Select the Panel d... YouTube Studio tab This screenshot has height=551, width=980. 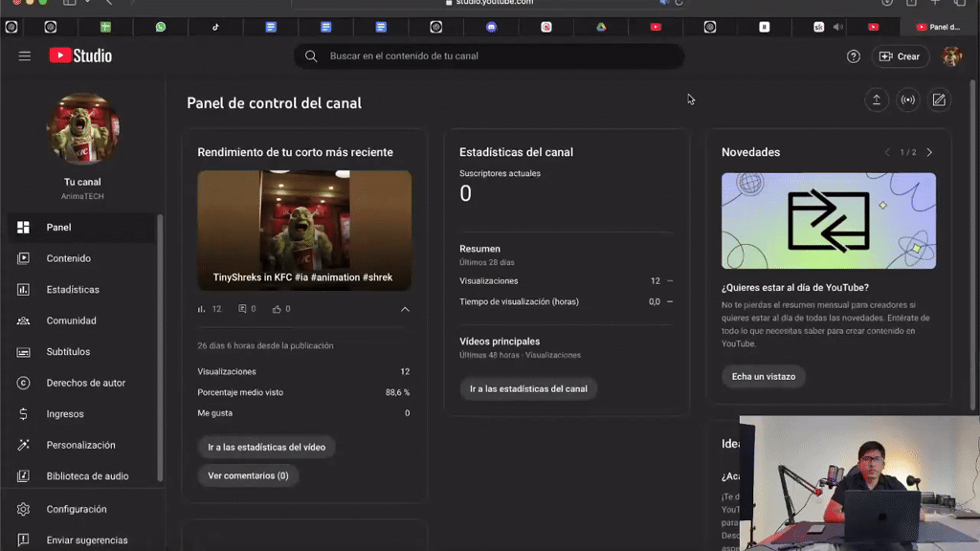(x=938, y=27)
